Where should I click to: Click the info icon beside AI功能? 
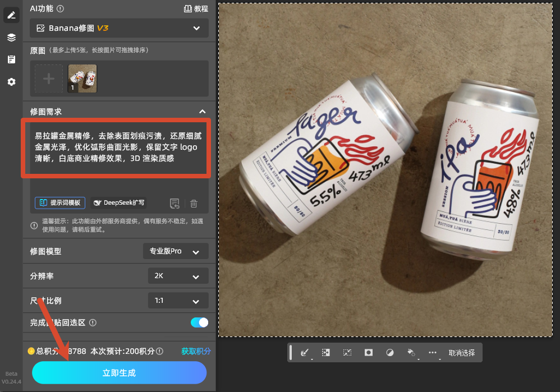61,8
